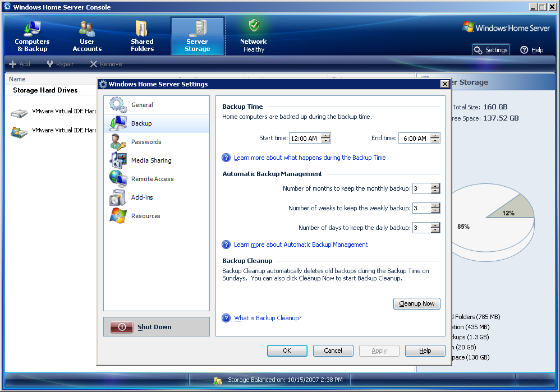Increase months to keep monthly backup
The width and height of the screenshot is (560, 392).
pos(435,186)
